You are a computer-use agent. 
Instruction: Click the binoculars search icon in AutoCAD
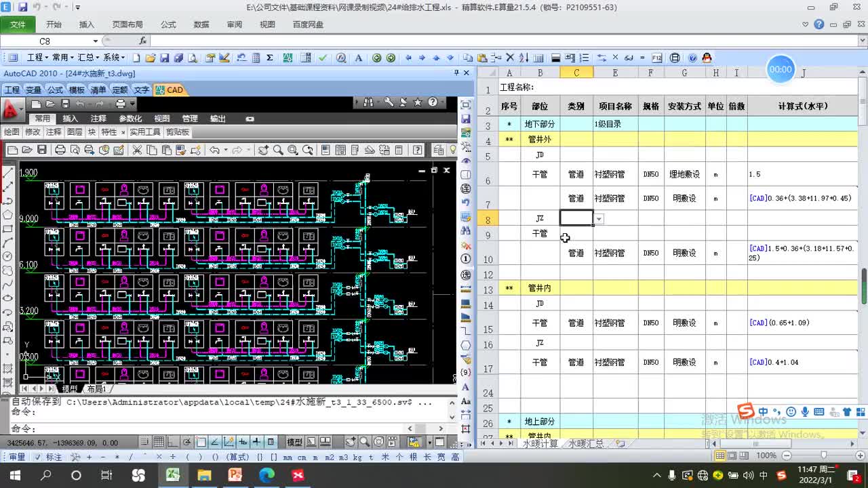coord(368,102)
